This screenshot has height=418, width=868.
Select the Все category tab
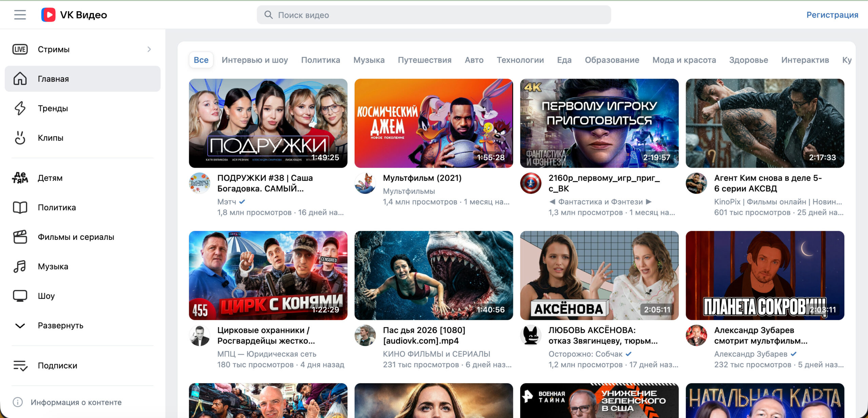point(201,60)
